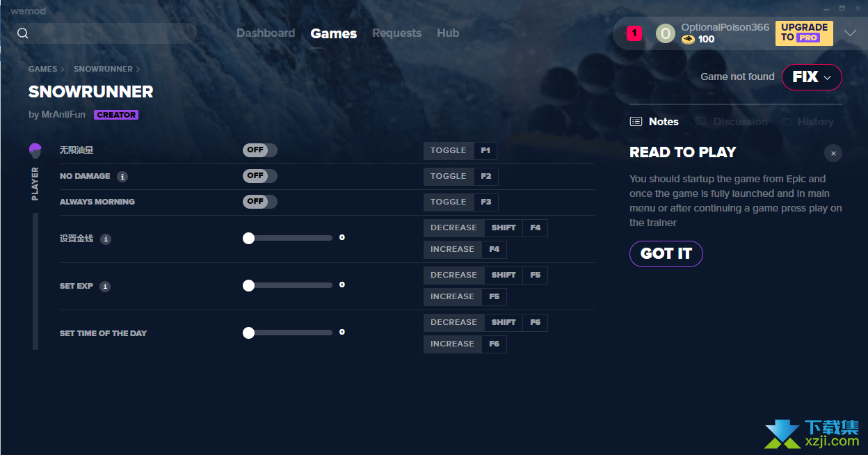Click INCREASE hotkey for SET TIME OF THE DAY
The width and height of the screenshot is (868, 455).
452,344
